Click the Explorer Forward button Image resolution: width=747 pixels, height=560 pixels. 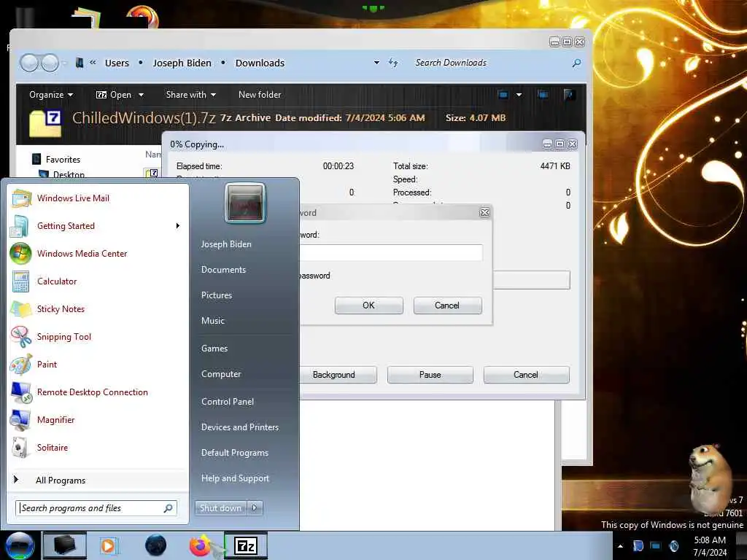tap(50, 63)
